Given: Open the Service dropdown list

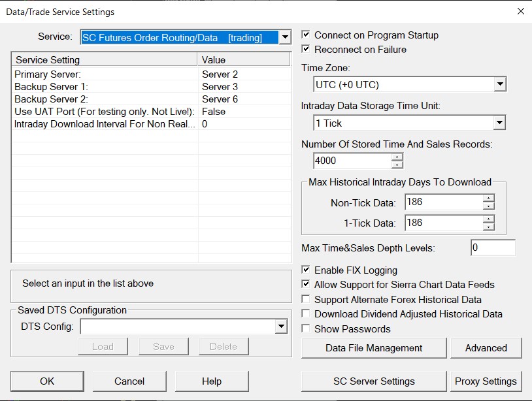Looking at the screenshot, I should point(285,37).
